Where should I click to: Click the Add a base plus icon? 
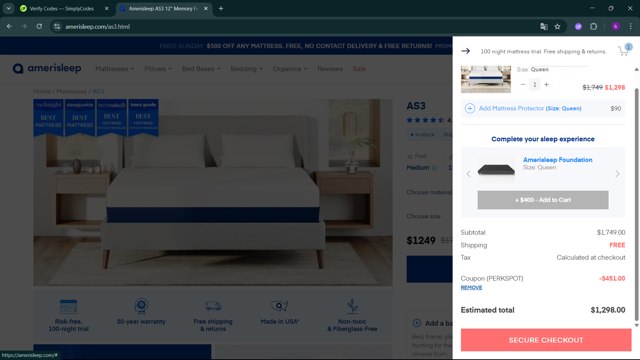coord(417,323)
